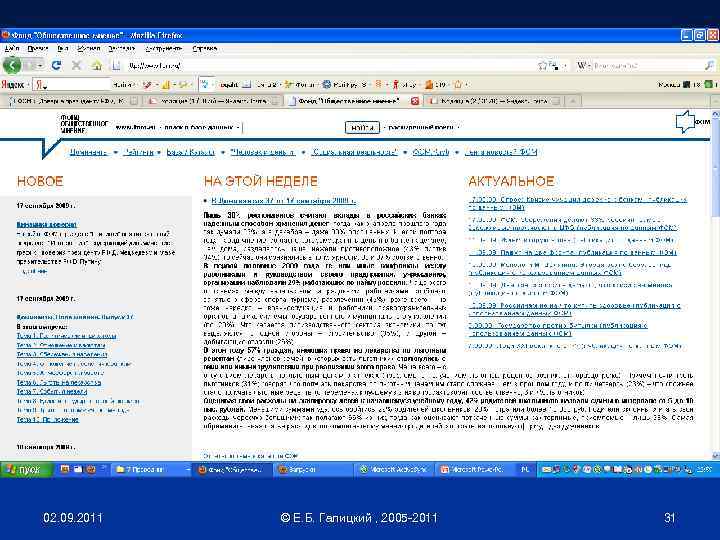Open the Правка menu

pyautogui.click(x=37, y=48)
